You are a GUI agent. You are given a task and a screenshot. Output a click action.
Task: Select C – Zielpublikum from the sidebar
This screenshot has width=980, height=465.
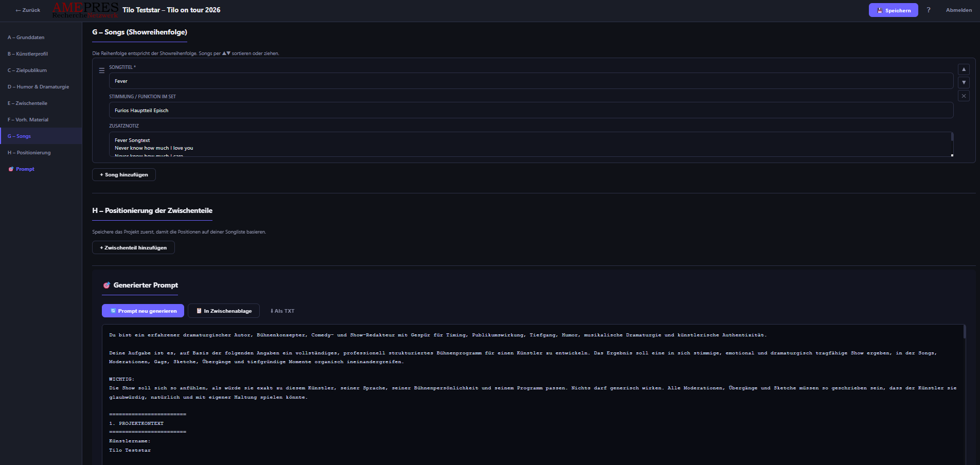point(27,70)
